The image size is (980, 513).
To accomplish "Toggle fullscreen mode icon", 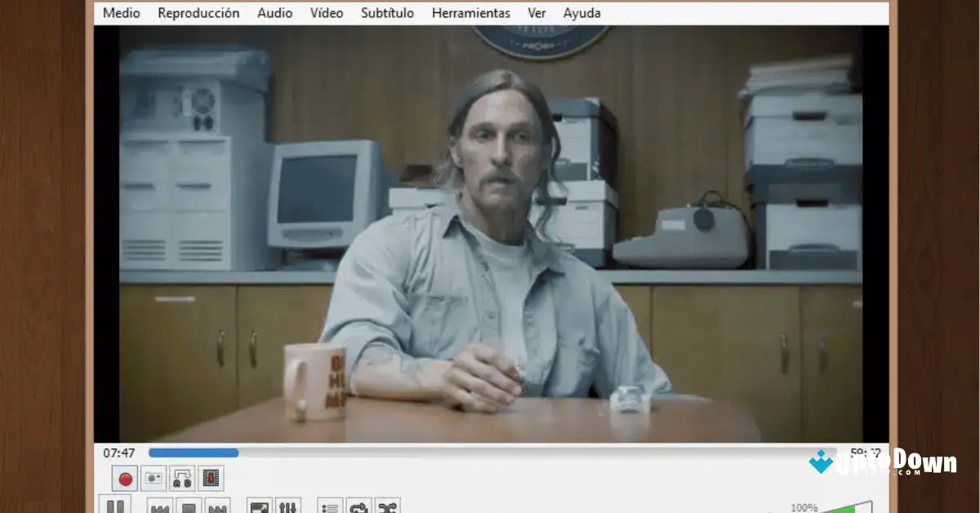I will pos(259,506).
